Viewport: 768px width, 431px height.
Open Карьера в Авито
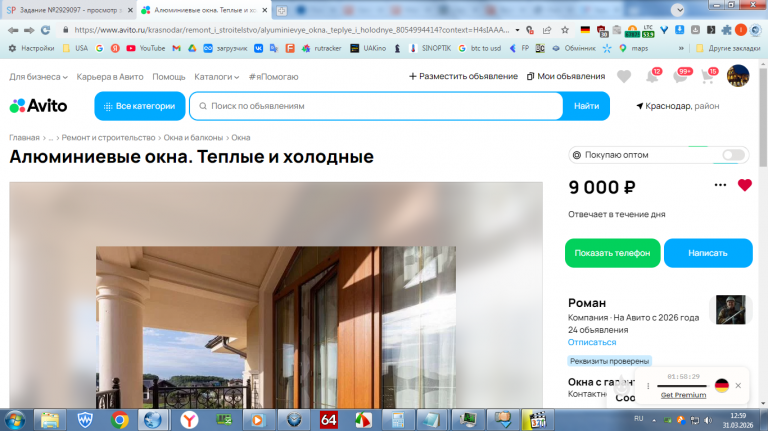pos(110,77)
